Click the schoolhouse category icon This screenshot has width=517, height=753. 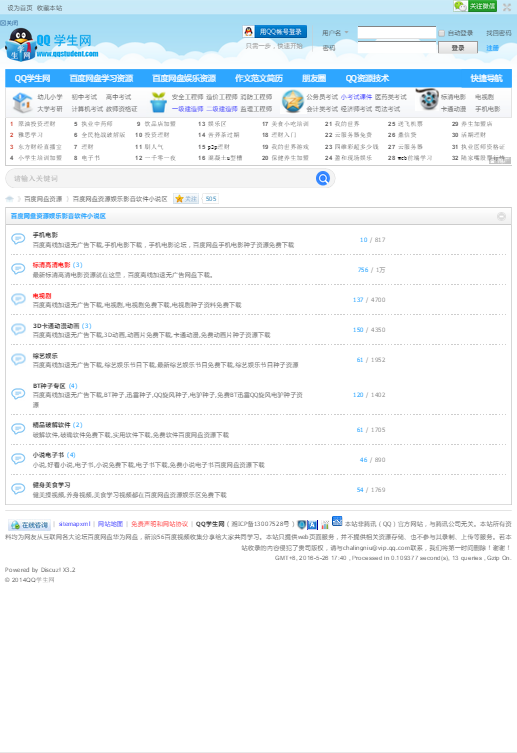(22, 102)
